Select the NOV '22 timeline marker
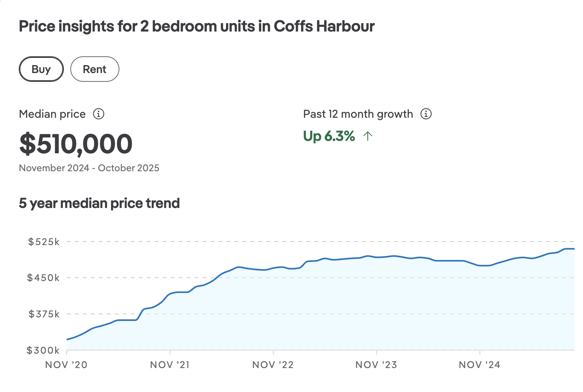583x392 pixels. [273, 365]
